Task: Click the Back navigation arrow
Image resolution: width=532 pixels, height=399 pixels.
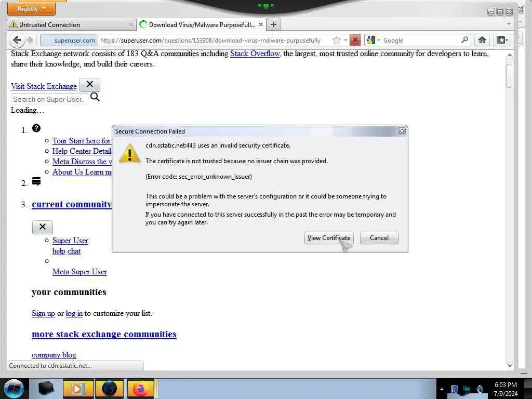Action: (x=16, y=40)
